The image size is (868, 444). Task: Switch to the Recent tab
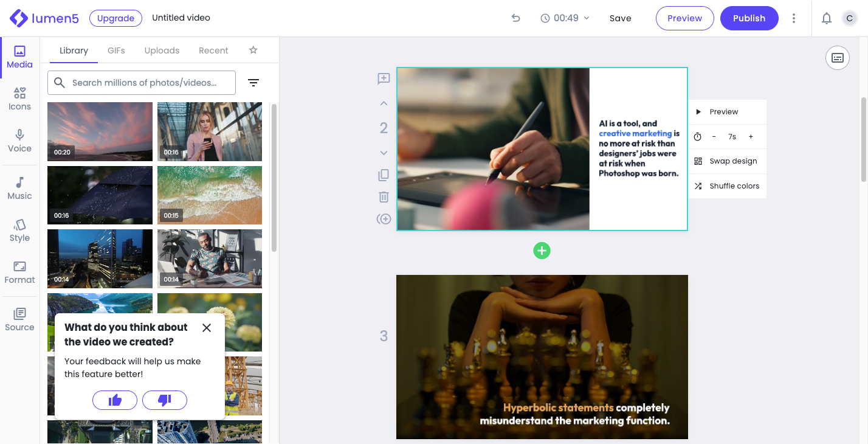(213, 50)
